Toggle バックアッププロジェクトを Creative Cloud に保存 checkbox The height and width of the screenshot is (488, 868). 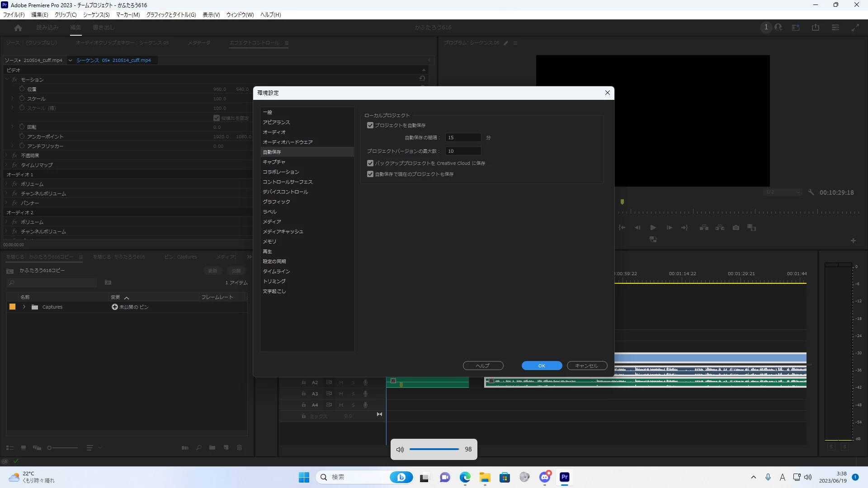point(370,163)
